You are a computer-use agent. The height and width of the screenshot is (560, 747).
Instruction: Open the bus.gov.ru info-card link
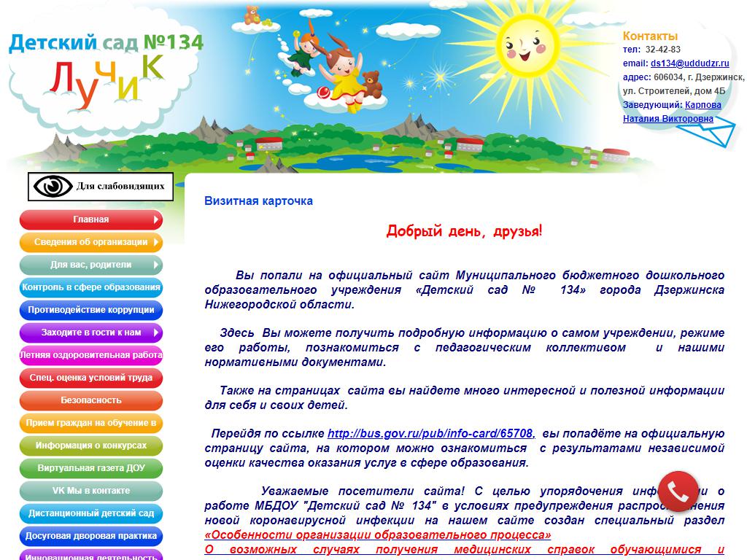[430, 432]
